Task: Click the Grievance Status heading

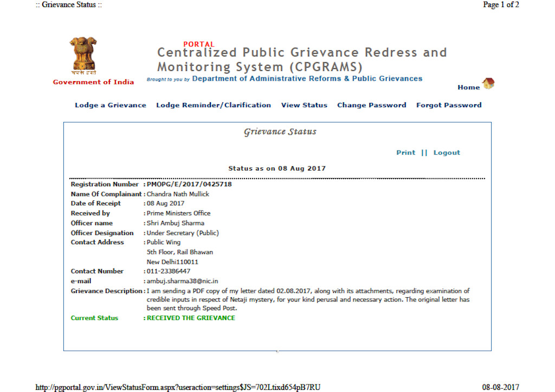Action: [280, 132]
